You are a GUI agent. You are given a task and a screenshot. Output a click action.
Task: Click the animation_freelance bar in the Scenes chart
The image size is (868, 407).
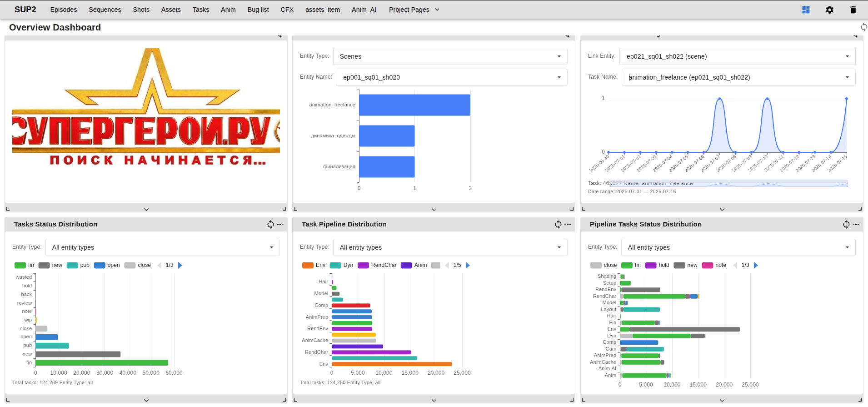click(414, 105)
